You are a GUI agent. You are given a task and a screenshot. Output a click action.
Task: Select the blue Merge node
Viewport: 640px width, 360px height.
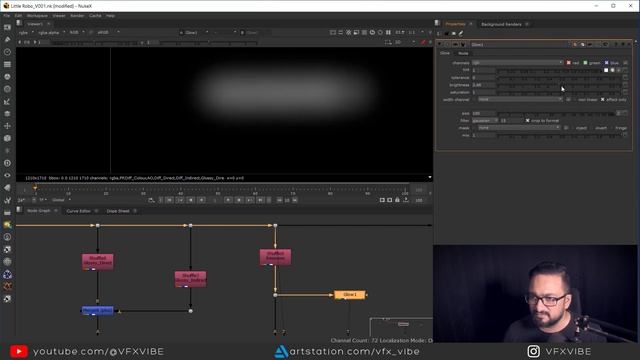pyautogui.click(x=98, y=311)
